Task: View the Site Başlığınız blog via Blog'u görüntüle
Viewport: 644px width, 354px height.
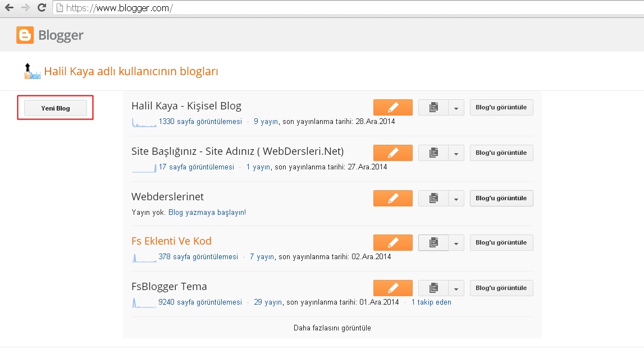Action: [x=501, y=153]
